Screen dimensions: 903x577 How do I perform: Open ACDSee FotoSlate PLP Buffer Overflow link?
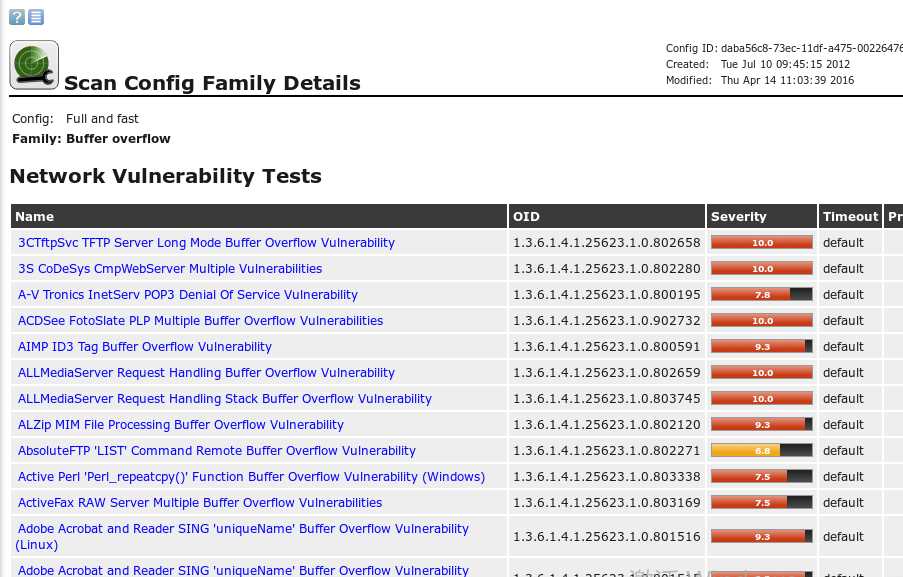(x=200, y=321)
